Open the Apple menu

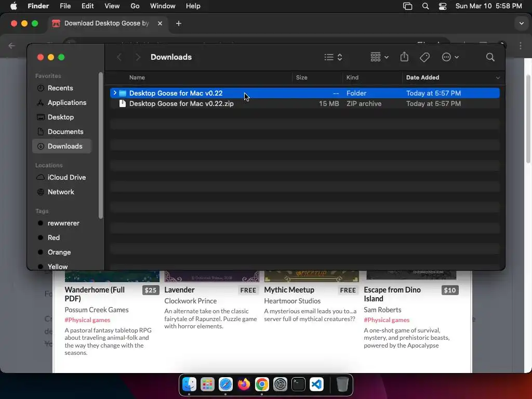tap(14, 6)
